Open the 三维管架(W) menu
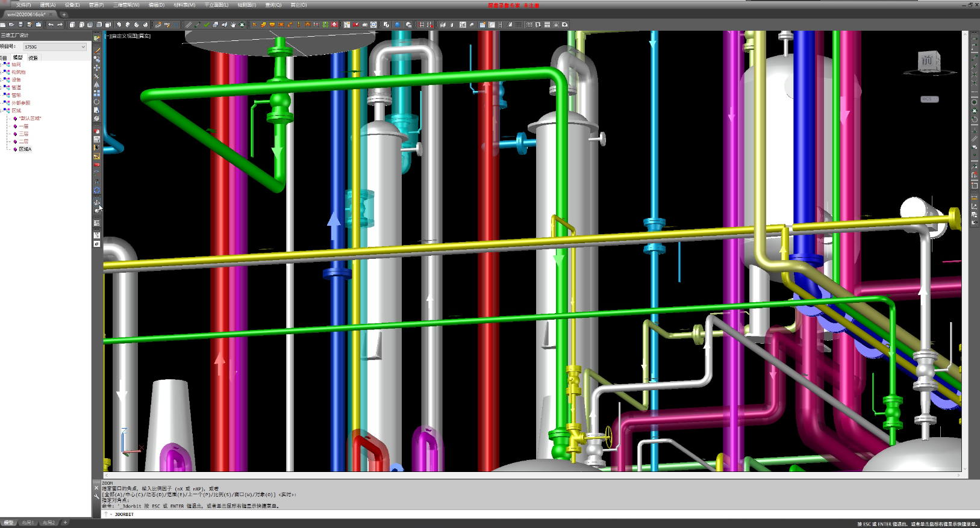Viewport: 980px width, 528px height. [x=126, y=5]
